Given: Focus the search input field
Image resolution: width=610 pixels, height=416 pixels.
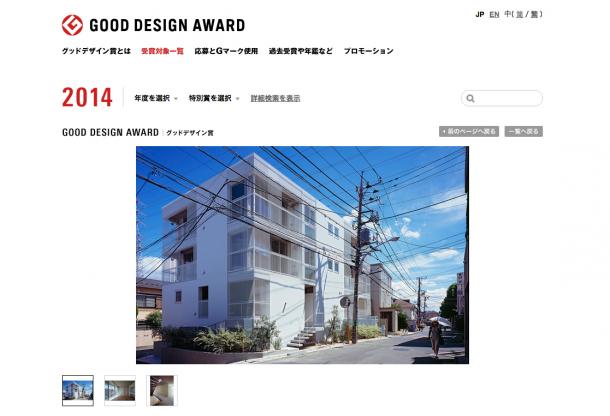Looking at the screenshot, I should coord(502,98).
